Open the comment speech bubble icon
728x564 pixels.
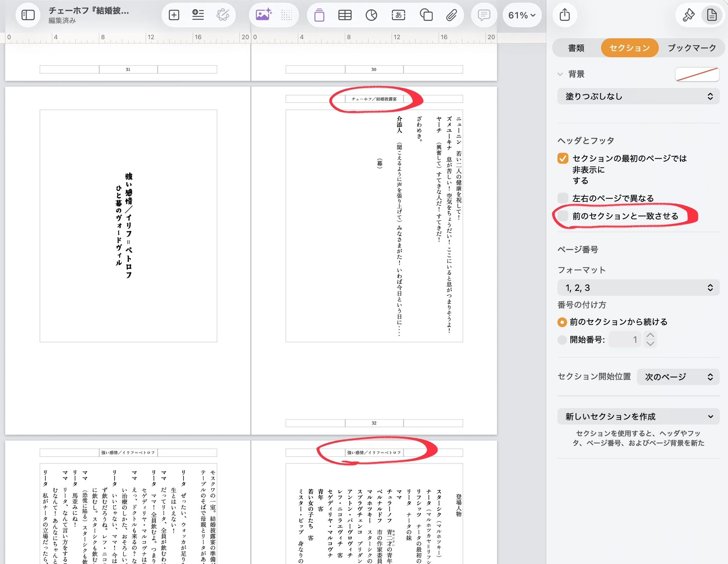tap(484, 15)
